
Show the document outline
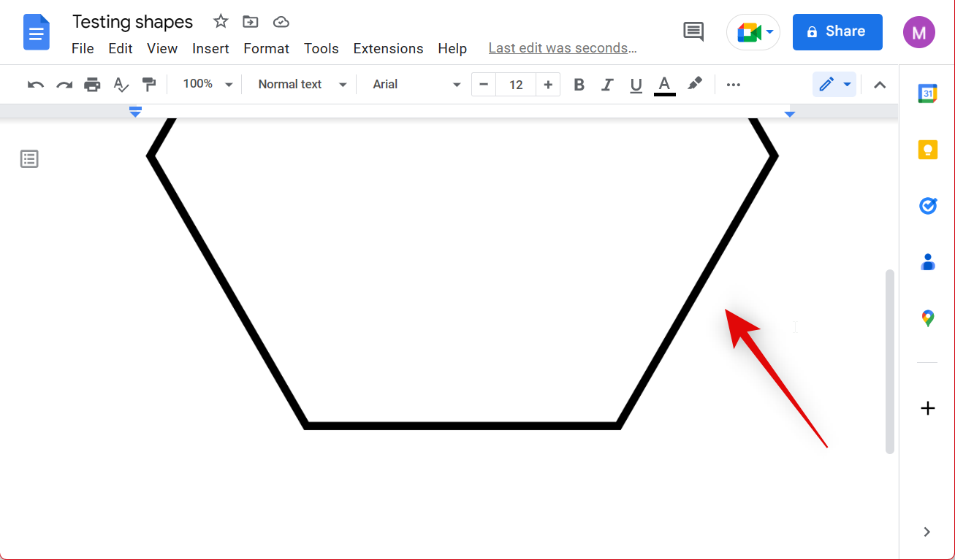coord(29,158)
